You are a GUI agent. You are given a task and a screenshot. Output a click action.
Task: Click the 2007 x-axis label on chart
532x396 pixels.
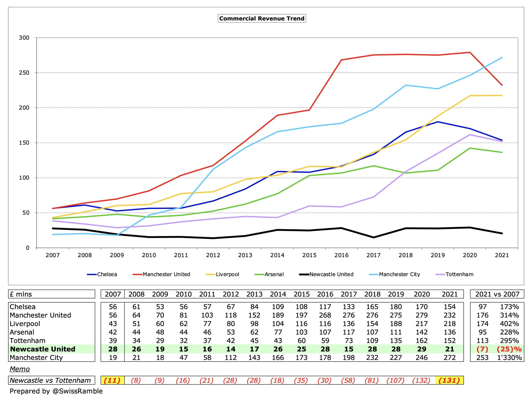click(x=53, y=255)
